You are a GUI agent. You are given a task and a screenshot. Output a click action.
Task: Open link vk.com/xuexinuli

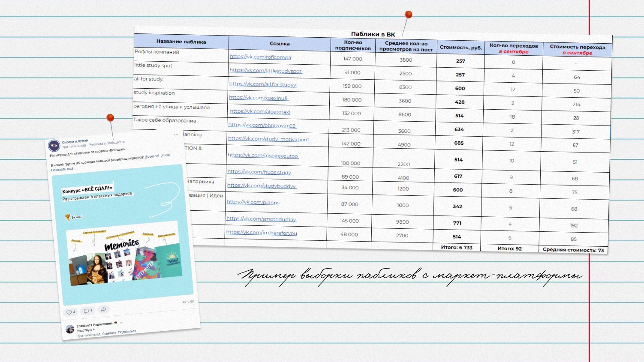[x=259, y=98]
